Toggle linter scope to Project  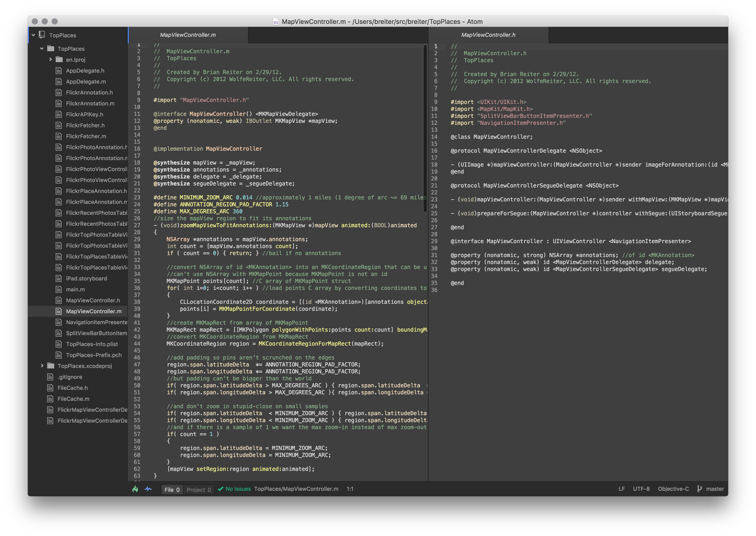pyautogui.click(x=199, y=490)
